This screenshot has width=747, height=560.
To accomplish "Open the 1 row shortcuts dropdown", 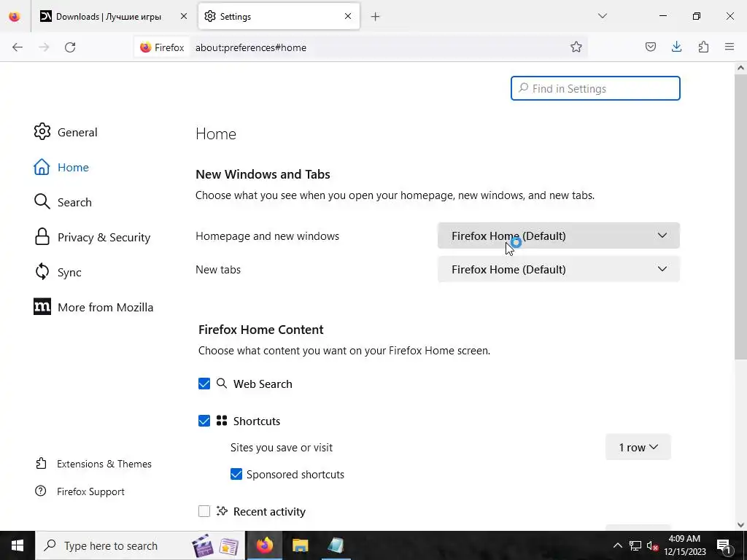I will 638,447.
